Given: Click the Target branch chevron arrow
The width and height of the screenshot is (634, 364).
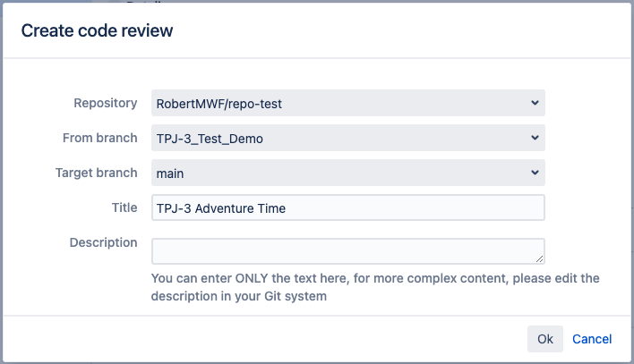Looking at the screenshot, I should pos(535,173).
